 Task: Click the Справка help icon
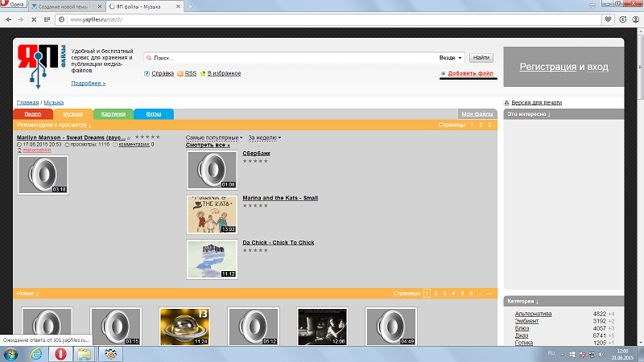click(x=147, y=73)
